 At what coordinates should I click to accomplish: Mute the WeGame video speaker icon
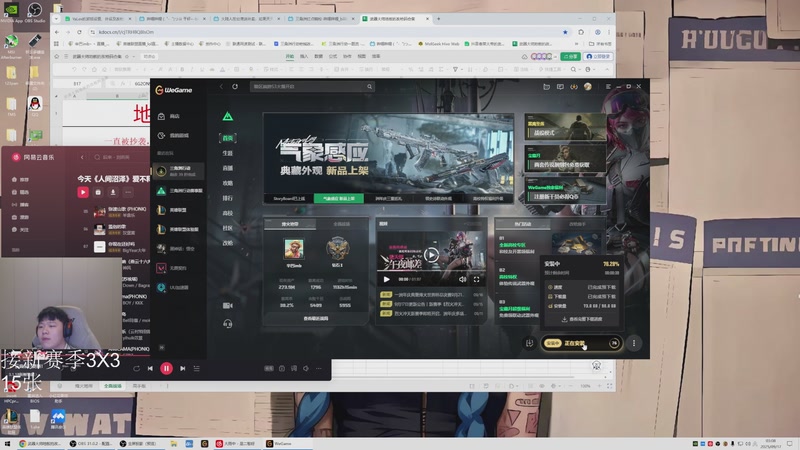click(x=462, y=280)
